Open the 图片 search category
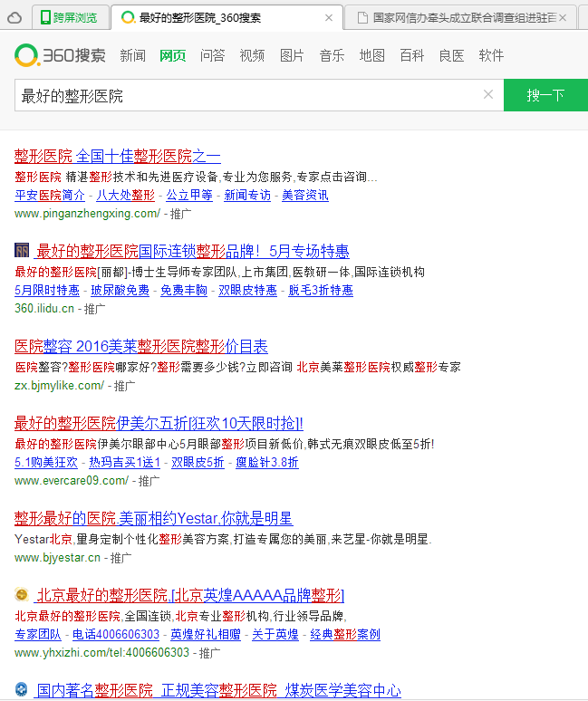This screenshot has height=701, width=588. click(x=292, y=55)
